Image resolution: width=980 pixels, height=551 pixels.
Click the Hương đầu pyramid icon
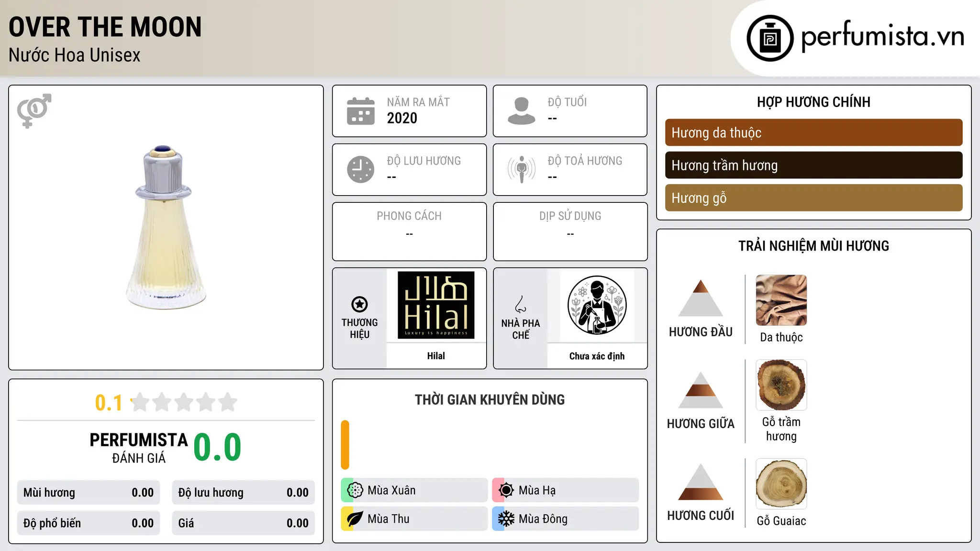701,298
